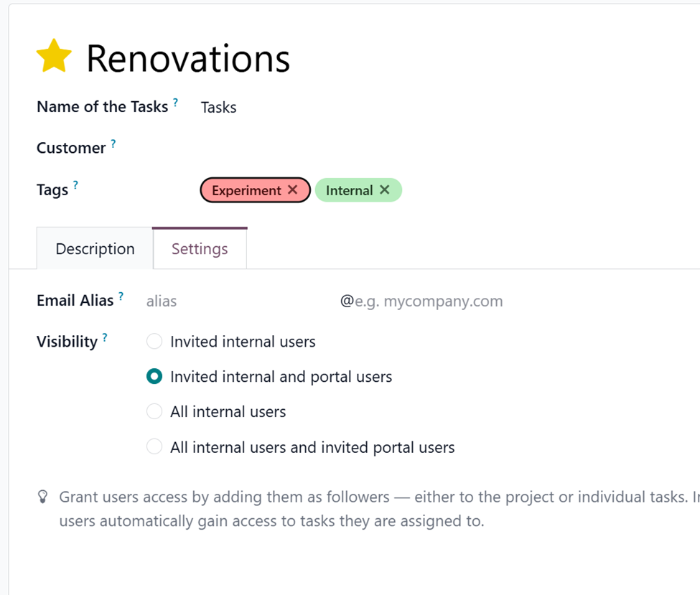700x595 pixels.
Task: Click the Customer field help icon
Action: (x=113, y=144)
